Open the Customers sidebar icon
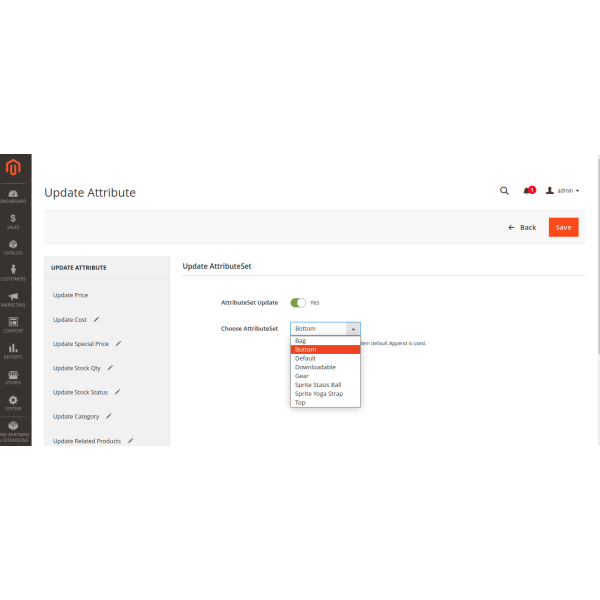Screen dimensions: 600x600 click(x=13, y=273)
